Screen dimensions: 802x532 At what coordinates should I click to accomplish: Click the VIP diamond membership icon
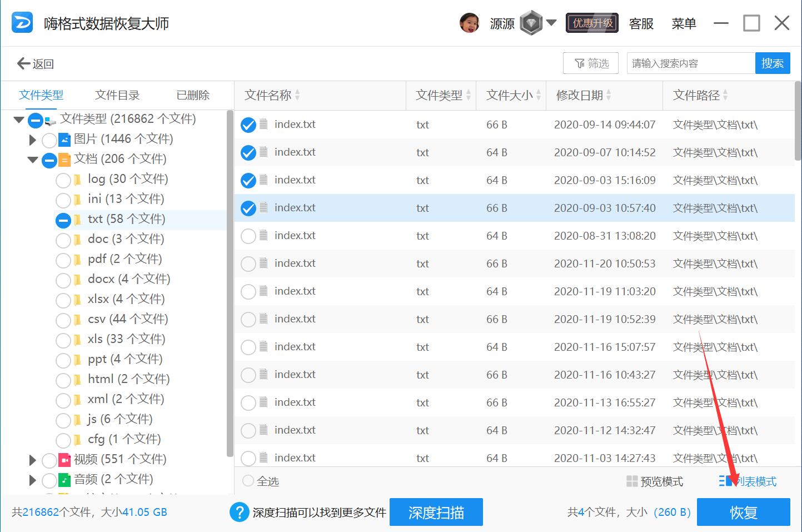[532, 23]
